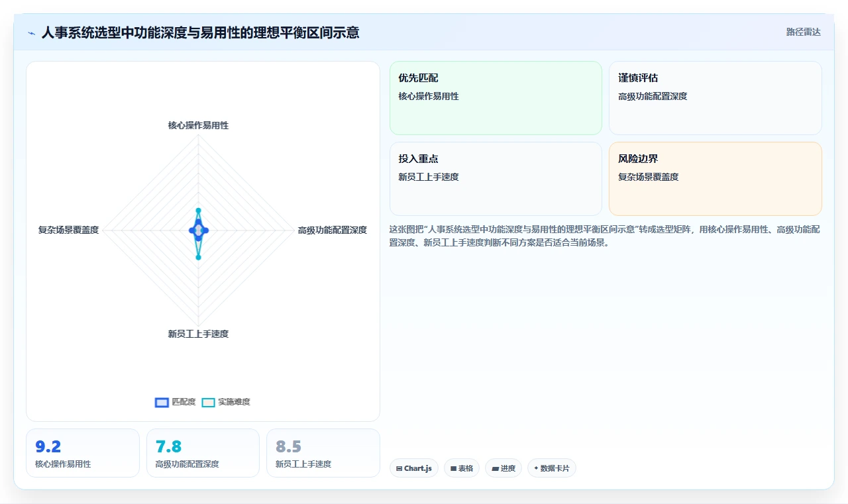
Task: Click the description paragraph starting 这张图把
Action: [605, 236]
